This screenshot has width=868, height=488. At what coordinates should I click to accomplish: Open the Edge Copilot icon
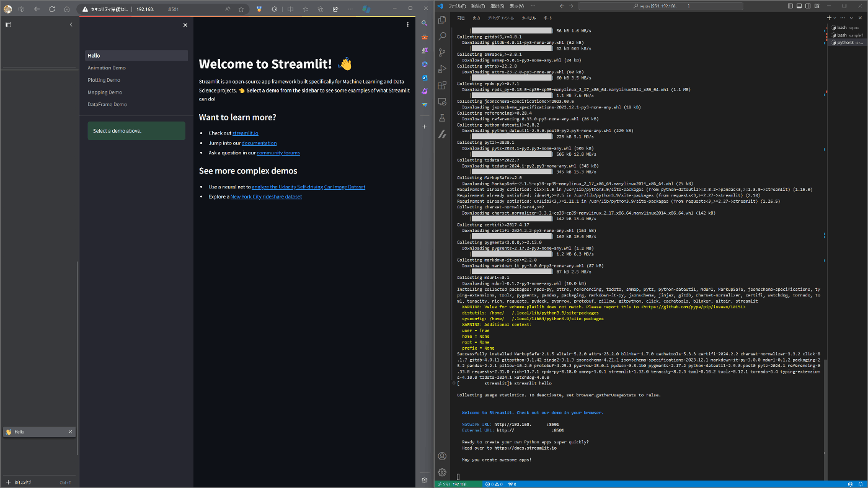pos(366,9)
